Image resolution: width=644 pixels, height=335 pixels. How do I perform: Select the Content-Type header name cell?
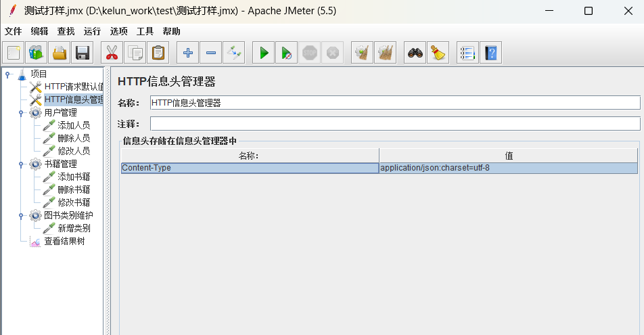(250, 168)
